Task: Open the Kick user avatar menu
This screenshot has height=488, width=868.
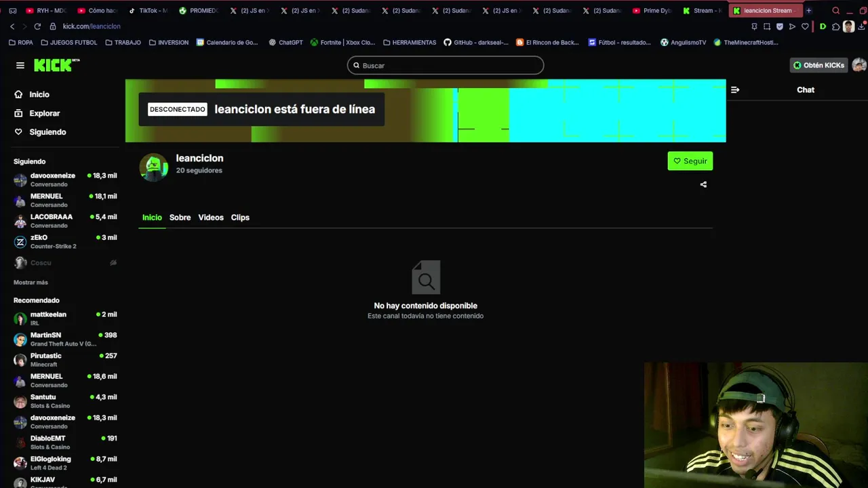Action: (859, 65)
